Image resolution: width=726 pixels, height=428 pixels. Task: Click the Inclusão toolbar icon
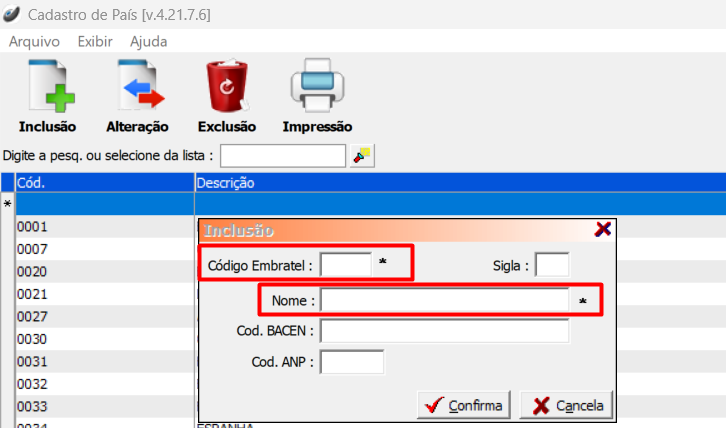tap(47, 86)
